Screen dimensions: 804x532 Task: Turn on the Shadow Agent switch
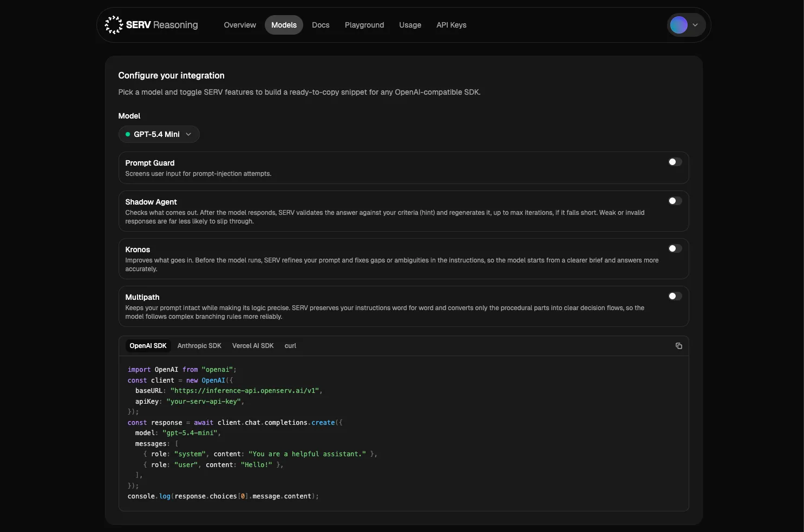[x=675, y=201]
